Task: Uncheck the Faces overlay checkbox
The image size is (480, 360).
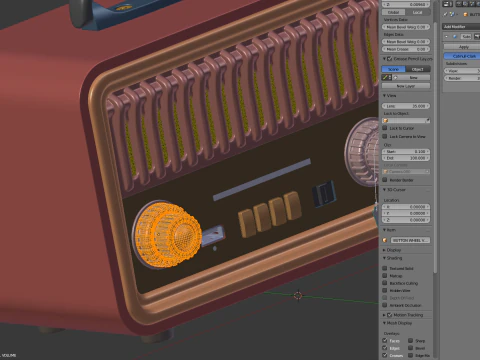Action: 385,341
